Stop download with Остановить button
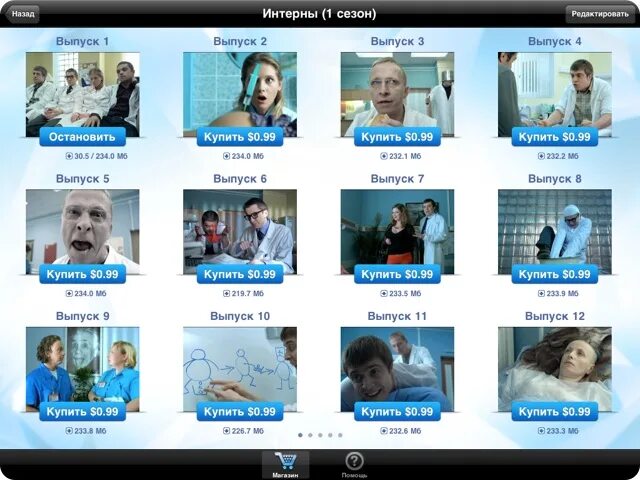This screenshot has width=640, height=480. [82, 137]
